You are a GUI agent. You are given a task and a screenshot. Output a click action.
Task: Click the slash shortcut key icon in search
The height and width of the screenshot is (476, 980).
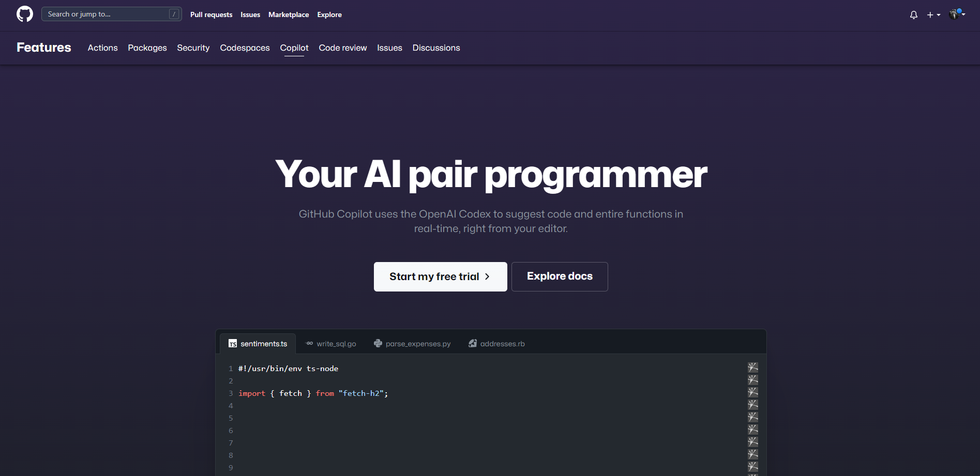174,14
